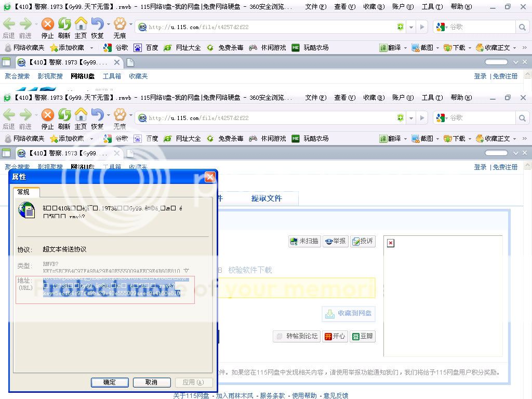Viewport: 532px width, 399px height.
Task: Click 转帖到论坛 repost-to-forum button
Action: coord(297,336)
